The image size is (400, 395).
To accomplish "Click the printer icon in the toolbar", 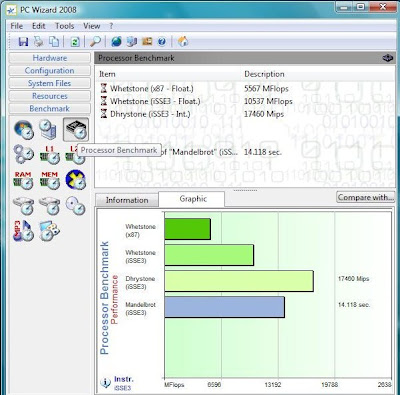I will tap(39, 42).
